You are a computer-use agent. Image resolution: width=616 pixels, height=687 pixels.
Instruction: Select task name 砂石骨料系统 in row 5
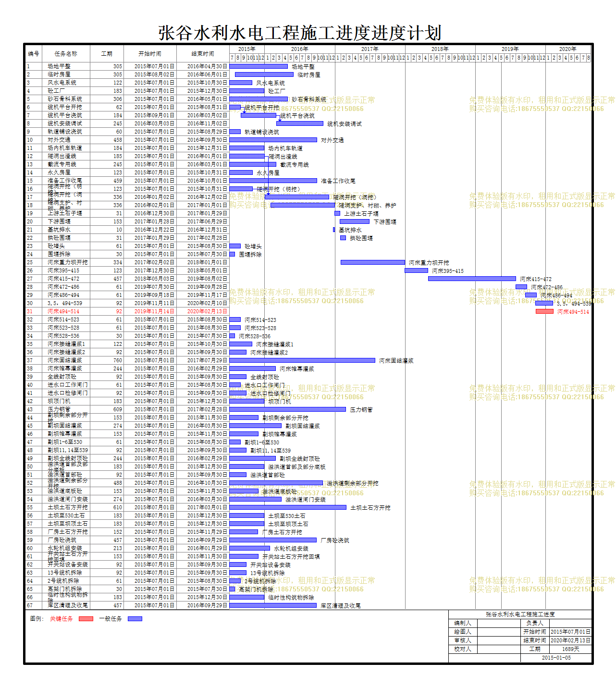(65, 99)
